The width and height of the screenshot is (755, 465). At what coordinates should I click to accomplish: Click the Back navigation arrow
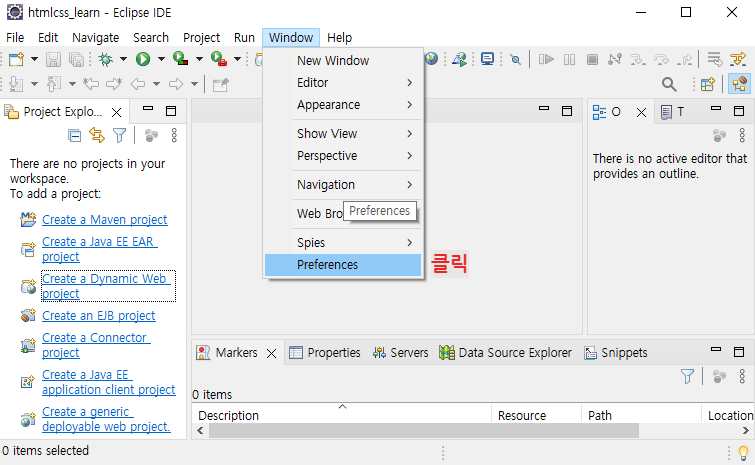[x=138, y=84]
